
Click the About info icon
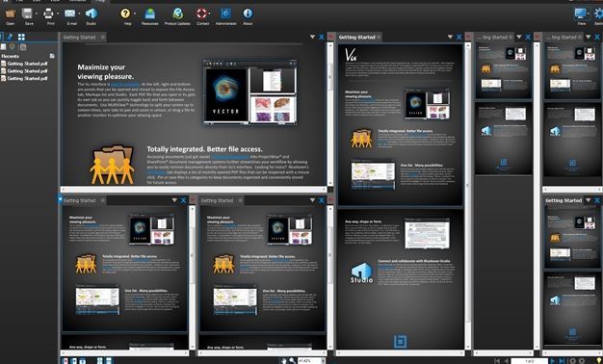[248, 13]
